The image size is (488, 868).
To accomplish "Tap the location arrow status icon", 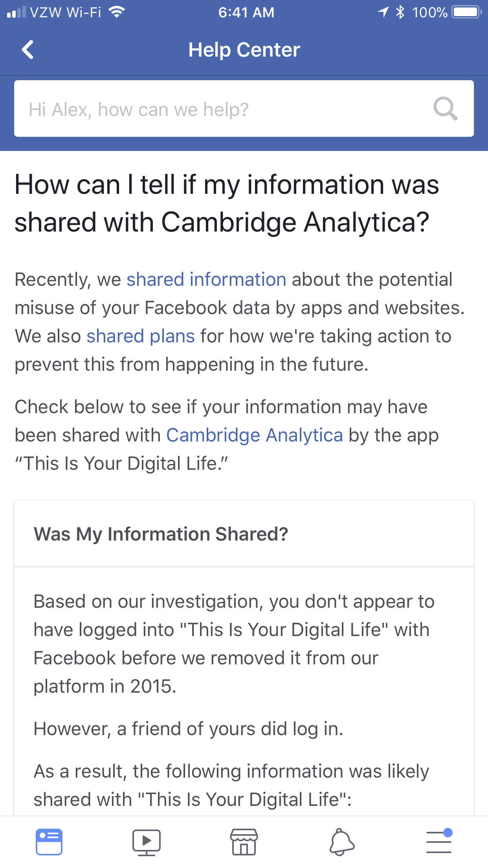I will coord(383,12).
